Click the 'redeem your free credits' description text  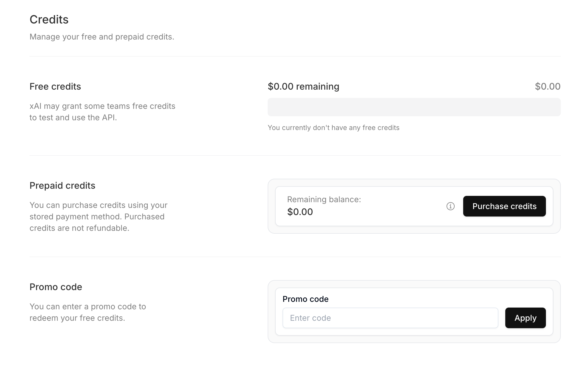point(77,318)
